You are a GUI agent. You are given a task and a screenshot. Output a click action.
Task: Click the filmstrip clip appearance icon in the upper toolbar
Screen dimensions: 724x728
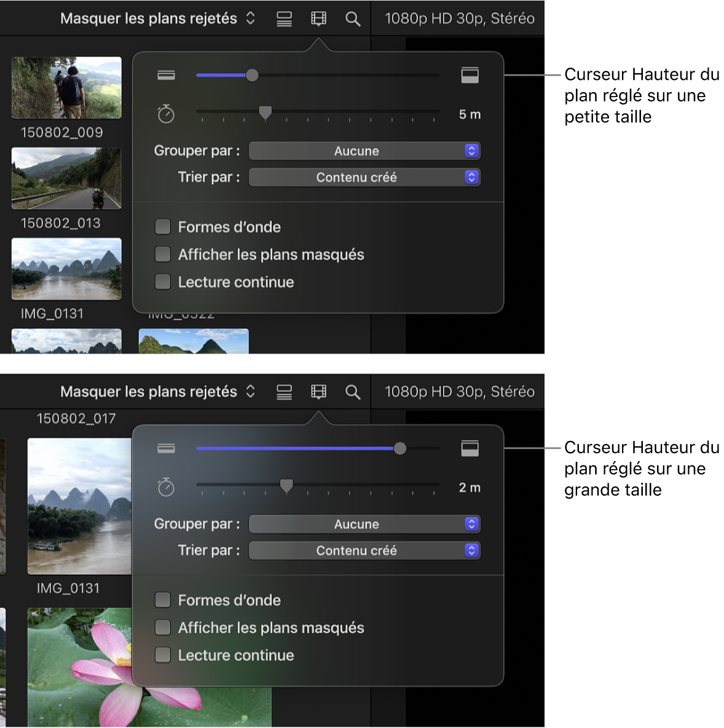(318, 19)
